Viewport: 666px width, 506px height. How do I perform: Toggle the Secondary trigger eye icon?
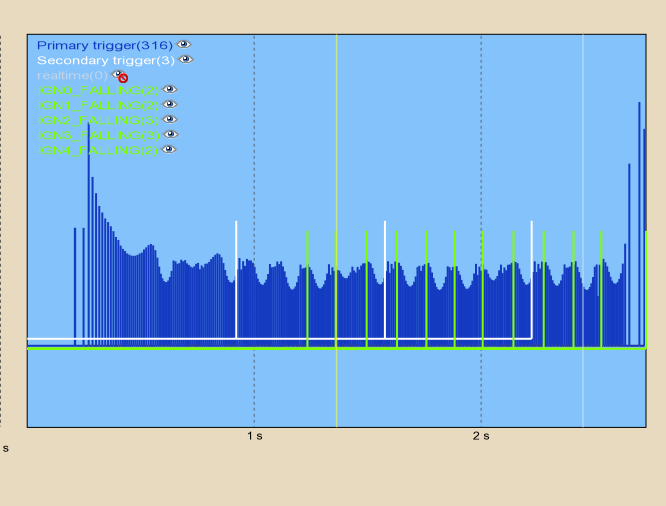point(186,60)
